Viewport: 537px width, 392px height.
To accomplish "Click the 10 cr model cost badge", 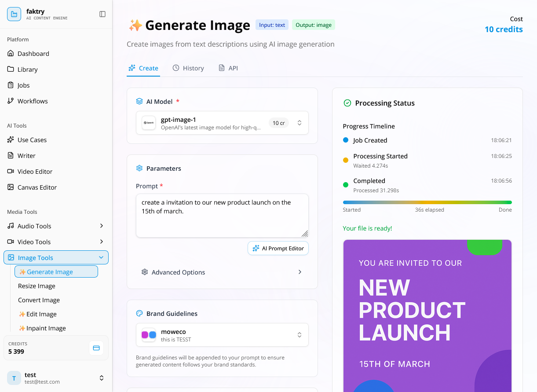I will [x=279, y=123].
